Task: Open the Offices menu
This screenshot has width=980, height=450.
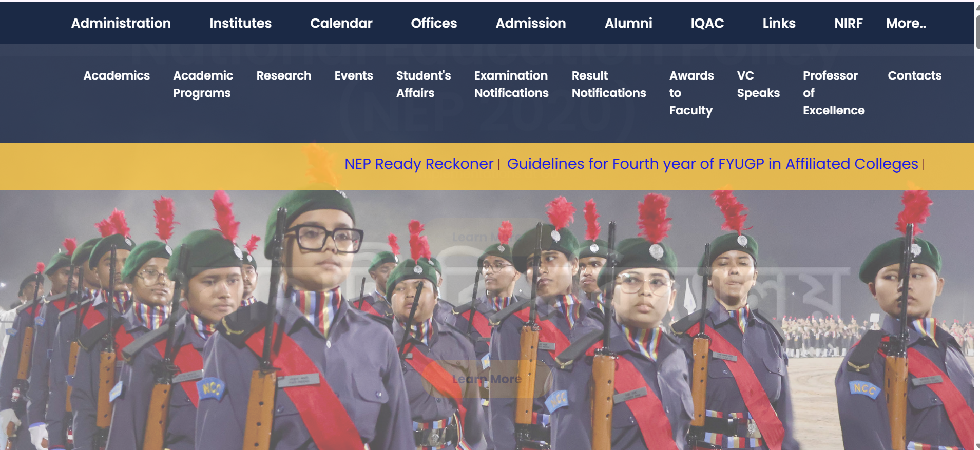Action: click(x=434, y=23)
